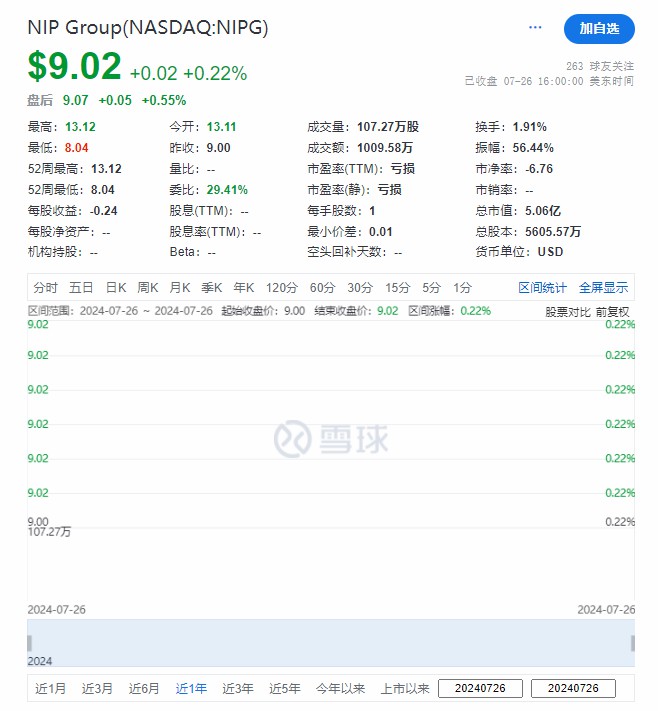Open the 前复权 adjustment dropdown
This screenshot has height=711, width=658.
click(x=612, y=312)
